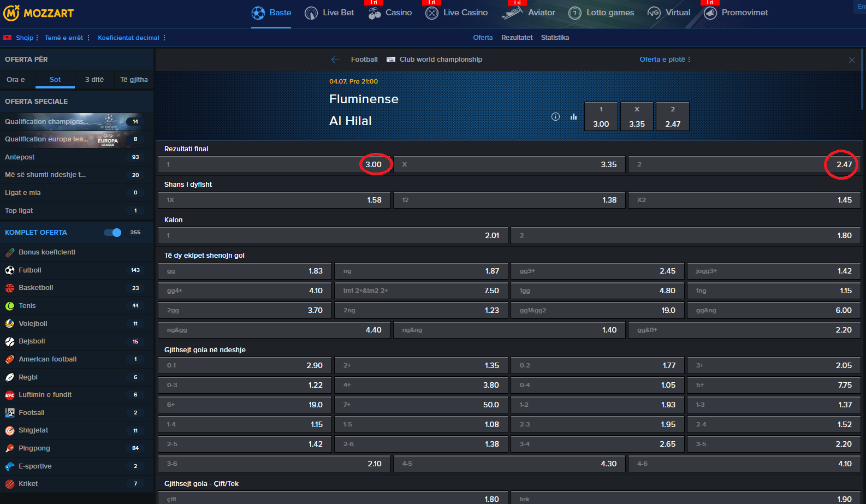The width and height of the screenshot is (866, 504).
Task: Open Qualification champions league offer
Action: point(76,122)
